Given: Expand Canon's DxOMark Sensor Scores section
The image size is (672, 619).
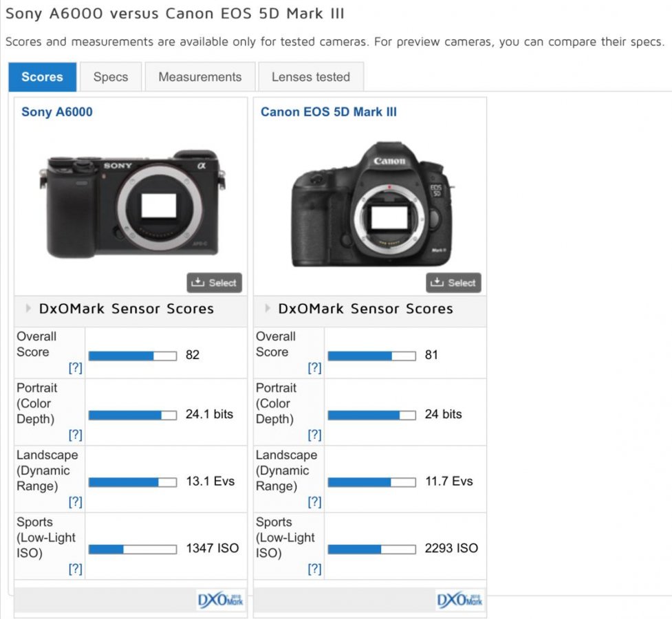Looking at the screenshot, I should (x=268, y=309).
